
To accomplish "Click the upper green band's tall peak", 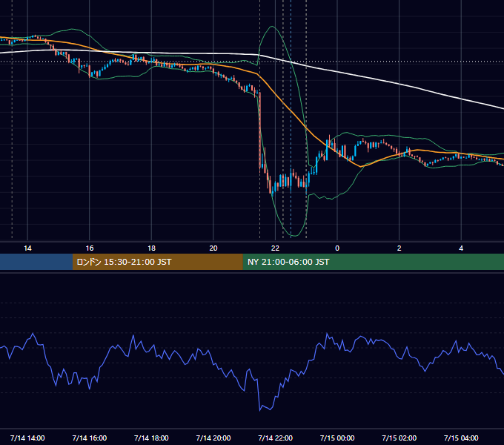I will 273,27.
